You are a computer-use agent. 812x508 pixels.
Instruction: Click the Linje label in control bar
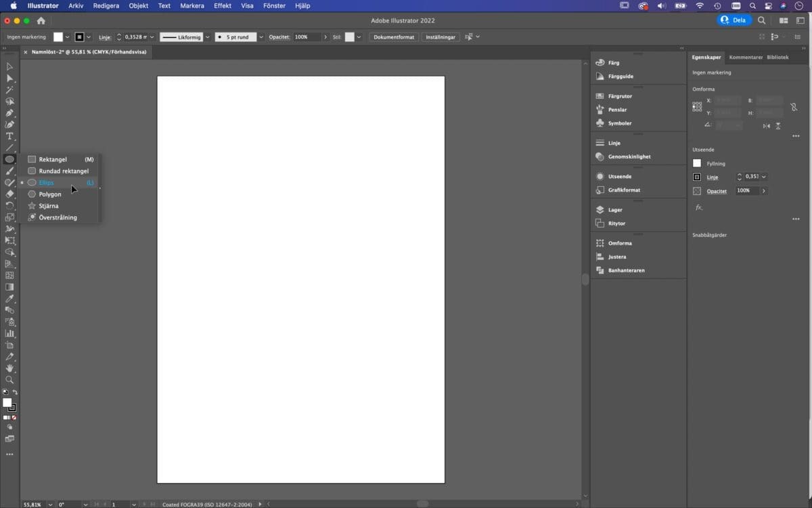(105, 37)
